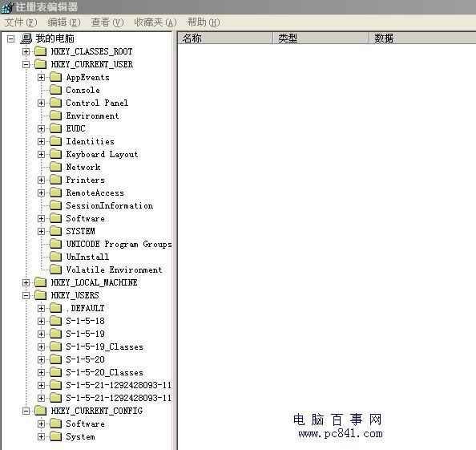Image resolution: width=476 pixels, height=450 pixels.
Task: Expand the AppEvents key
Action: tap(42, 77)
